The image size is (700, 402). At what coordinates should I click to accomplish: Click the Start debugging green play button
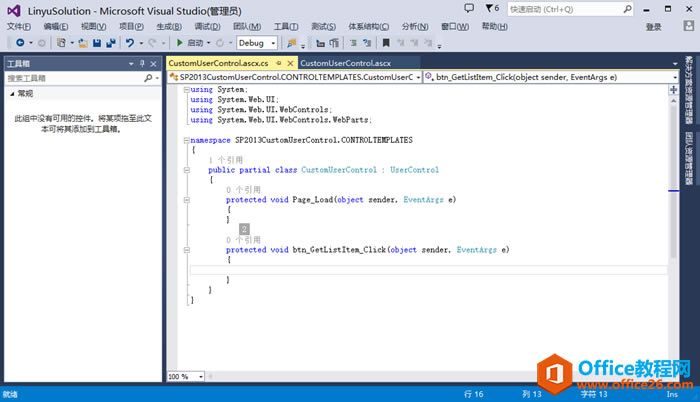click(179, 43)
